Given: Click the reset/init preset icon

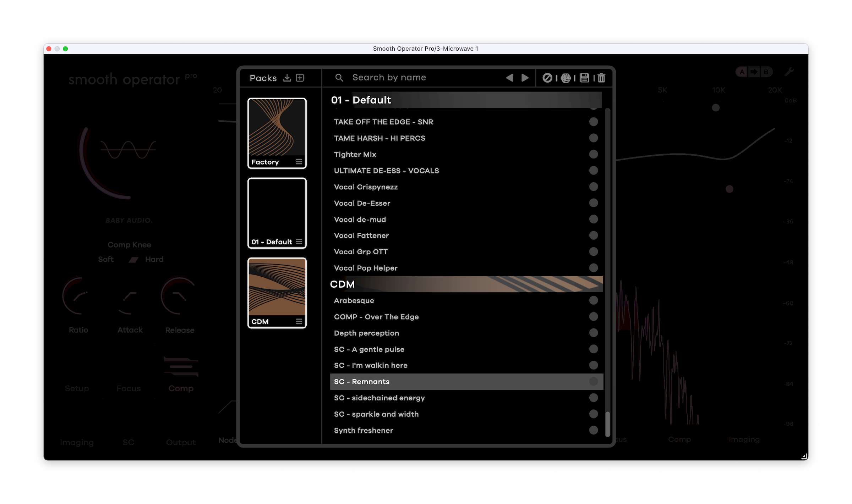Looking at the screenshot, I should click(x=547, y=78).
